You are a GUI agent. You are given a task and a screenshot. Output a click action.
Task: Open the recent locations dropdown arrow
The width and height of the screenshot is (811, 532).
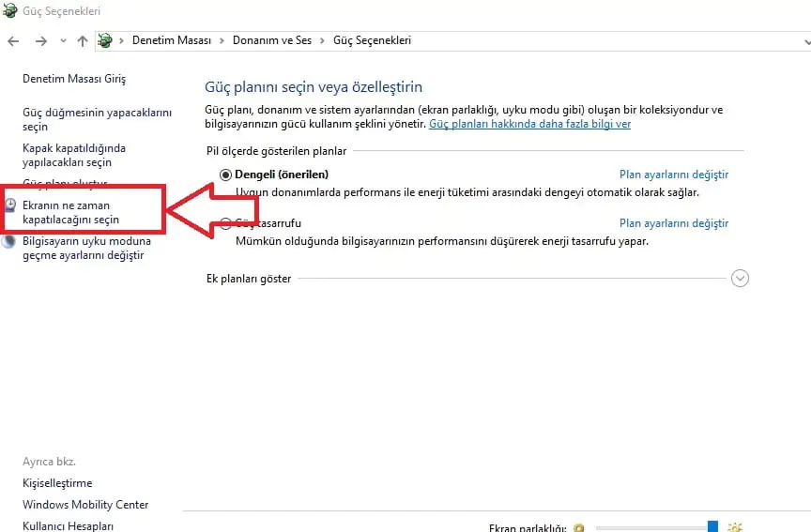(63, 41)
